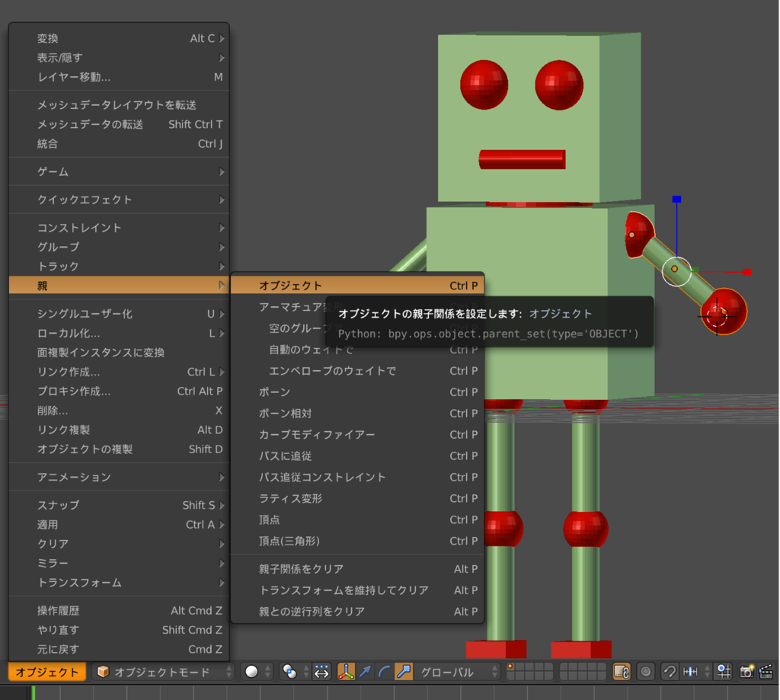Choose オブジェクト Ctrl P in parent submenu
Viewport: 780px width, 700px height.
(357, 286)
